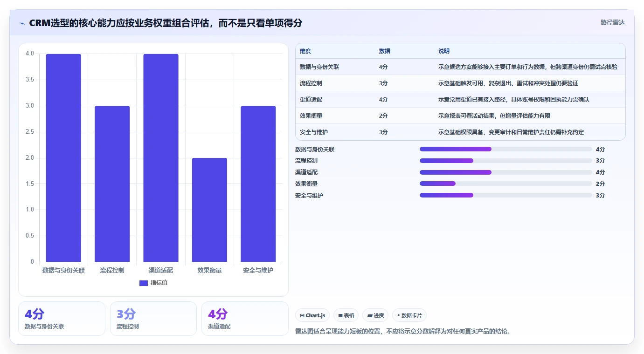Click the 2分 value beside 效果衡量 progress bar
This screenshot has width=644, height=354.
600,184
